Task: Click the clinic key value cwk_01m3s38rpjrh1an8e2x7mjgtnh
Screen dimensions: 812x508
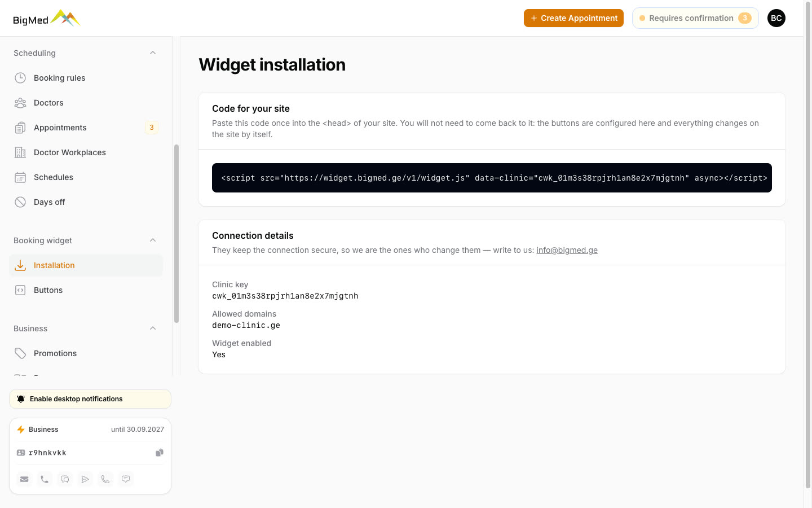Action: 285,296
